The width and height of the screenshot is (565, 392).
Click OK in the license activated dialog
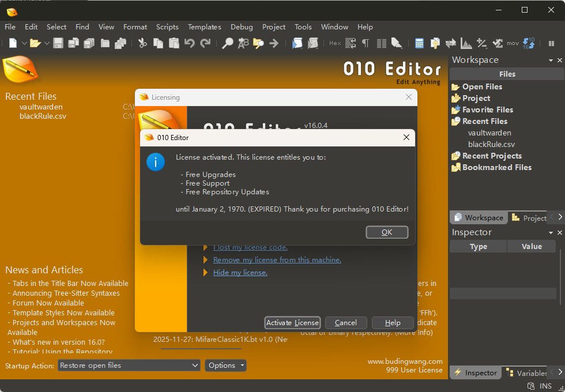(x=387, y=232)
